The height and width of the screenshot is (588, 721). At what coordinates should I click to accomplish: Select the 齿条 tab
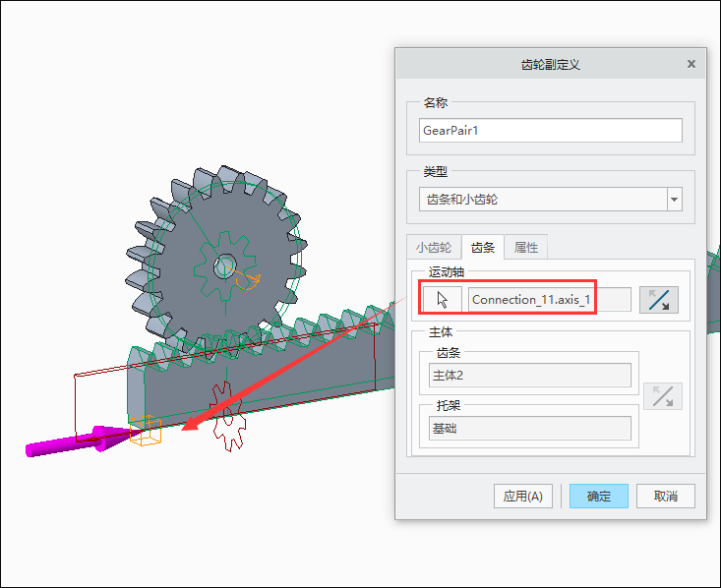pyautogui.click(x=483, y=248)
